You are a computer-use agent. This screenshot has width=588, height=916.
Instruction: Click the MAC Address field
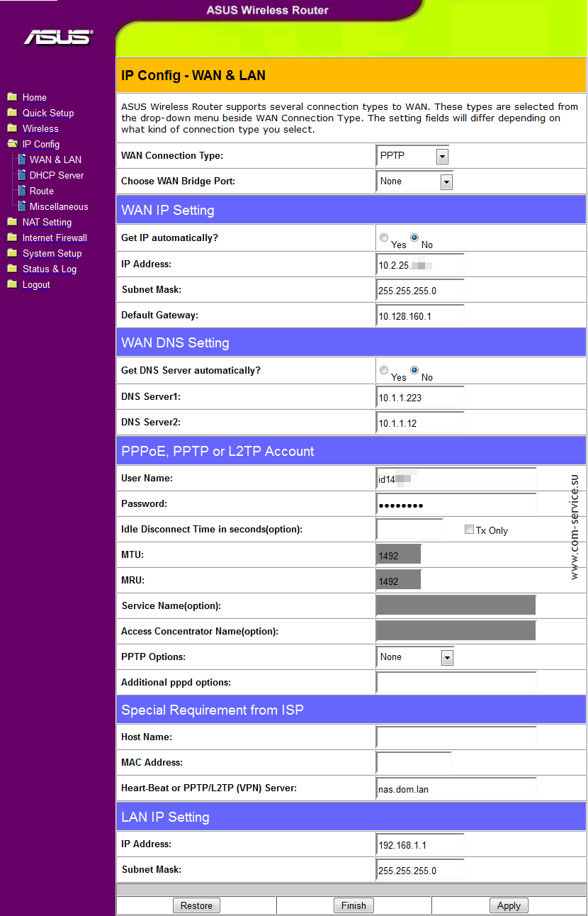point(414,763)
